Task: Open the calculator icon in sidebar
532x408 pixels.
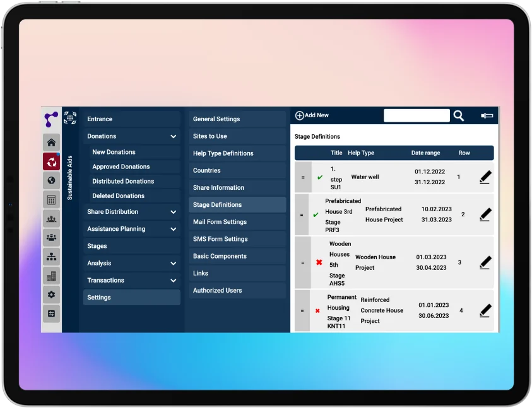Action: [x=52, y=199]
